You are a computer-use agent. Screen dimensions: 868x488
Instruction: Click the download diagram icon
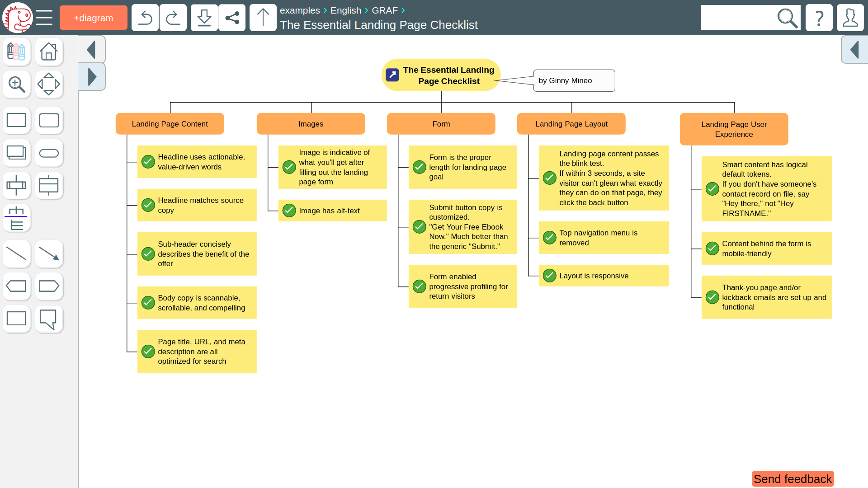click(x=204, y=18)
